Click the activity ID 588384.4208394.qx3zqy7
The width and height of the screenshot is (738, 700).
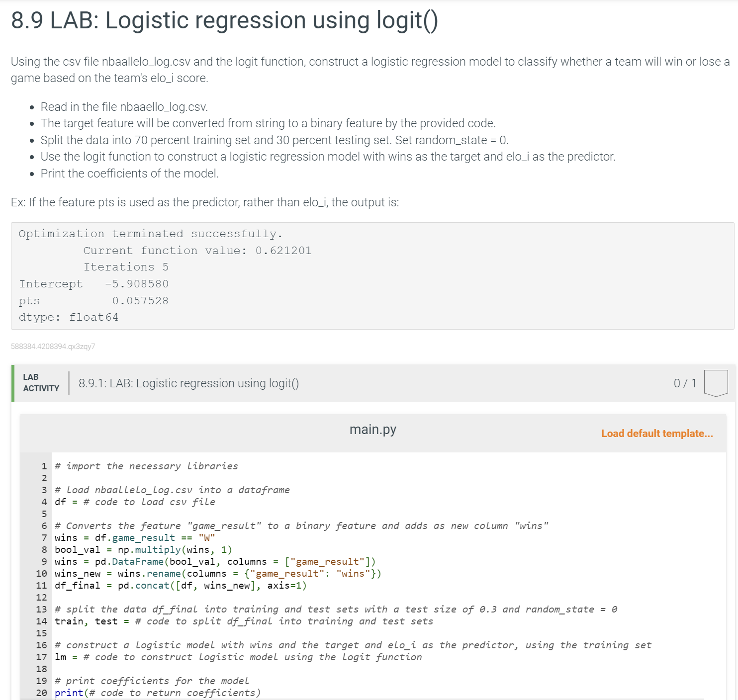click(53, 347)
